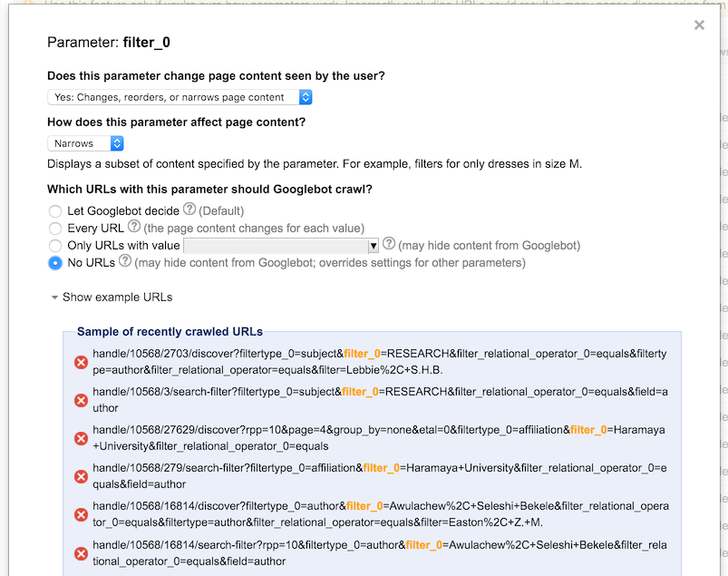This screenshot has height=576, width=728.
Task: Click red X icon beside handle/10568/3 search-filter URL
Action: (x=82, y=400)
